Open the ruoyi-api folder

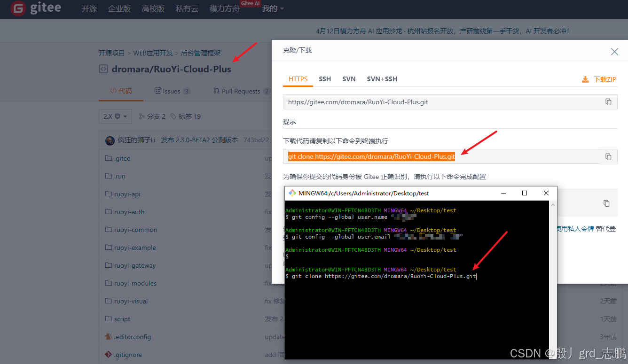(127, 194)
